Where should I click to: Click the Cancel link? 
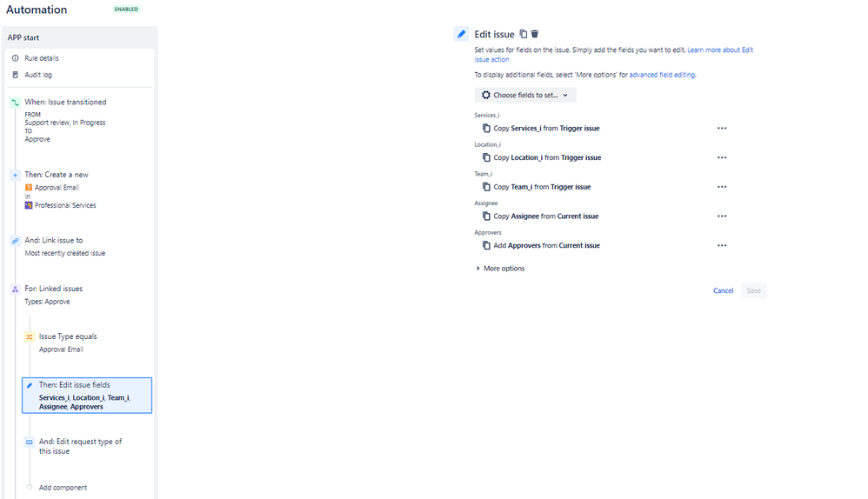click(x=723, y=290)
